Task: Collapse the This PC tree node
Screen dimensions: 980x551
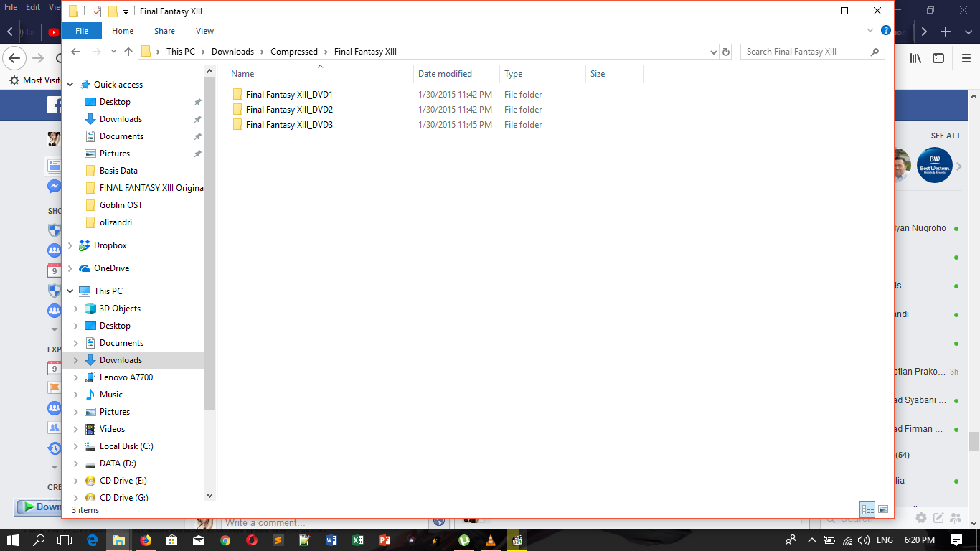Action: [70, 291]
